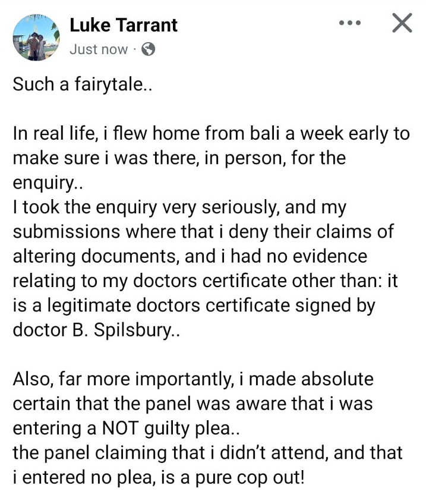The width and height of the screenshot is (426, 504).
Task: Open the three-dot post options menu
Action: coord(349,23)
